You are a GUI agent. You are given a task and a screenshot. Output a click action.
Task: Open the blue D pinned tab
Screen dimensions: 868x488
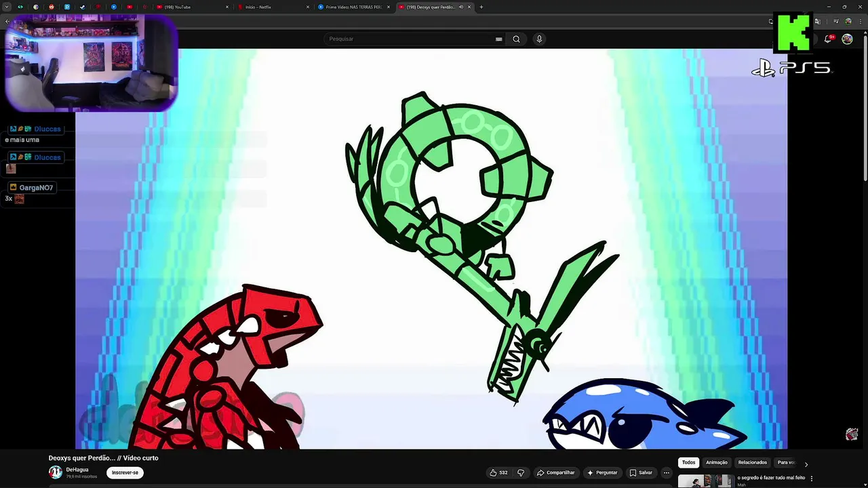coord(67,7)
